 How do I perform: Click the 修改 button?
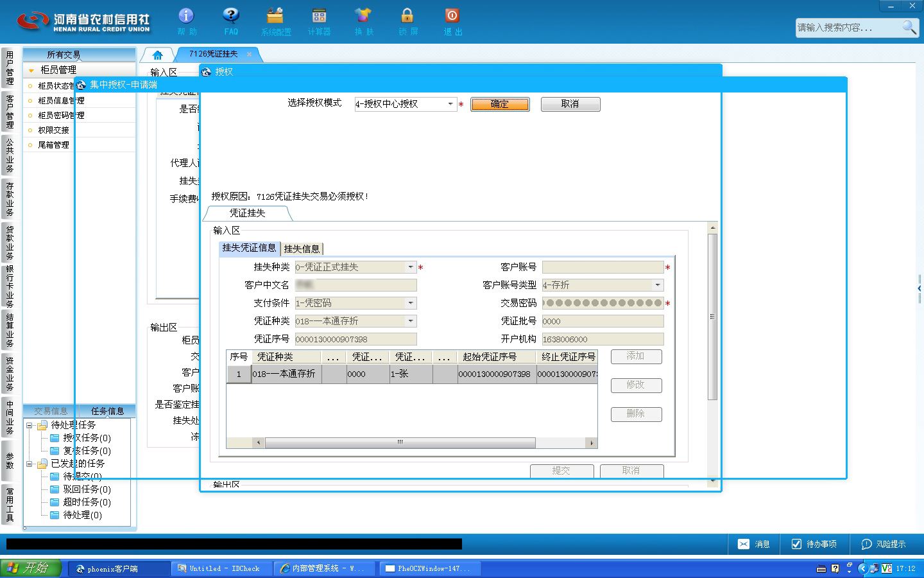pos(636,385)
